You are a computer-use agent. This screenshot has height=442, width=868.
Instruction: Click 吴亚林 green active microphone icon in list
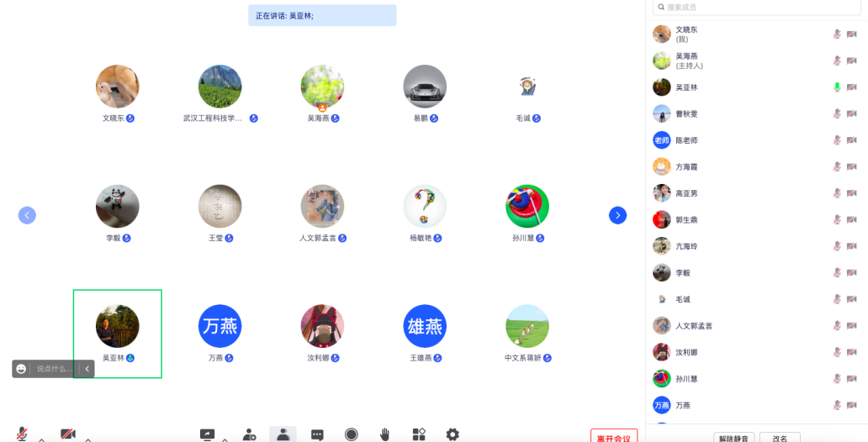(x=837, y=87)
